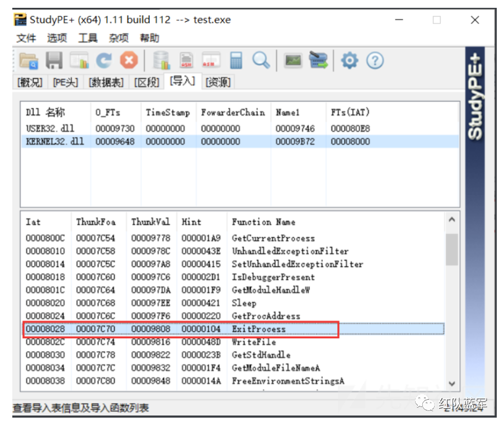This screenshot has height=426, width=504.
Task: Select the GetProcAddress function row
Action: (233, 316)
